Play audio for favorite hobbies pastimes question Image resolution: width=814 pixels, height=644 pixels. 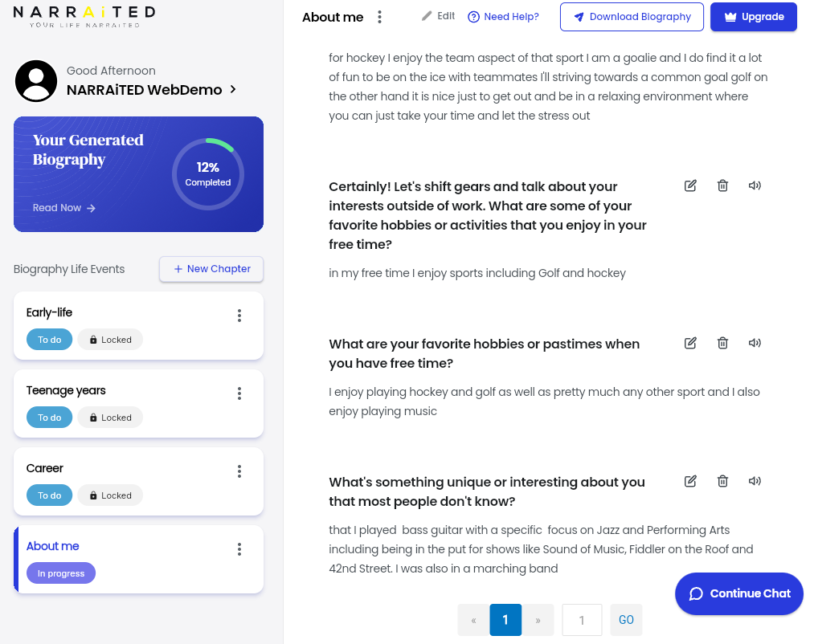click(x=755, y=343)
